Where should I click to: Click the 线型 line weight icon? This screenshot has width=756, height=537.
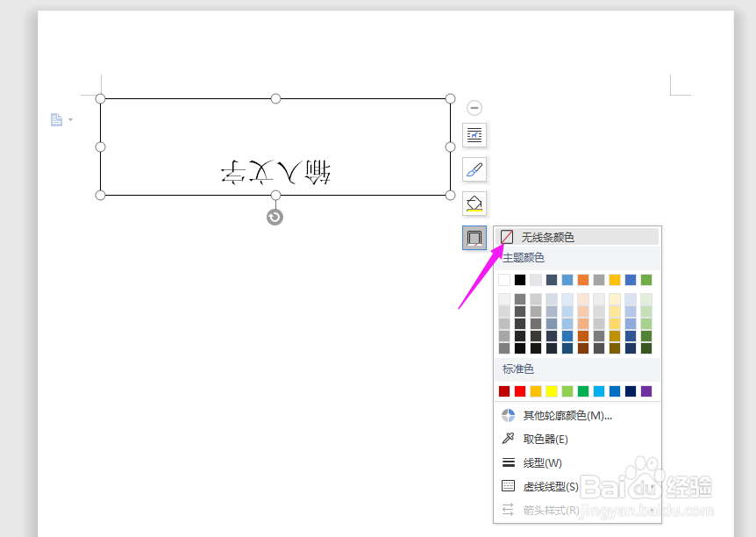point(508,461)
